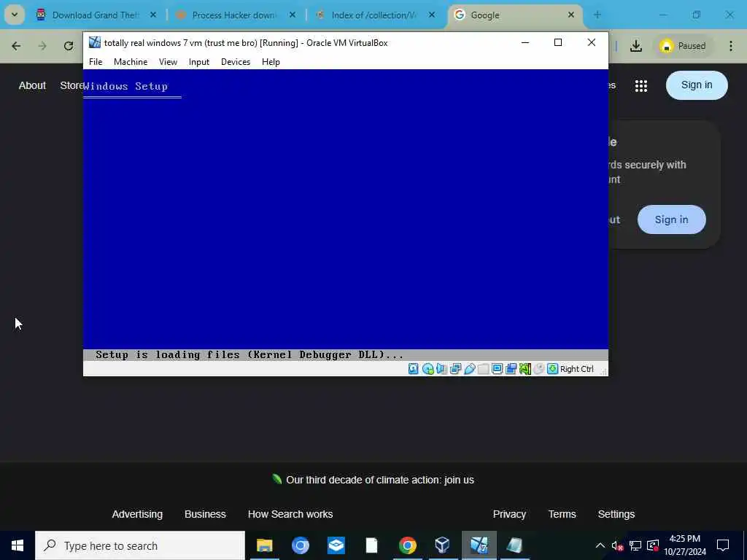Open the Google apps grid
This screenshot has width=747, height=560.
click(641, 86)
